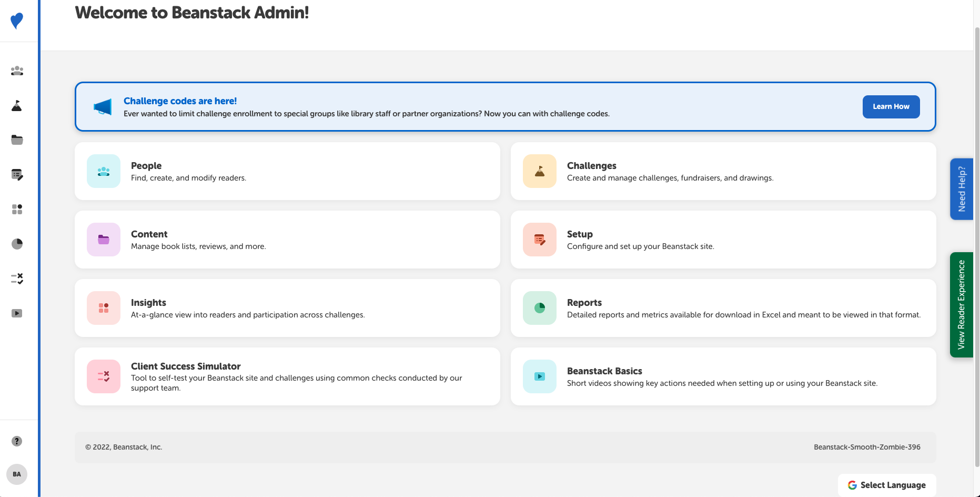Click the Learn How button
This screenshot has height=497, width=980.
(891, 106)
